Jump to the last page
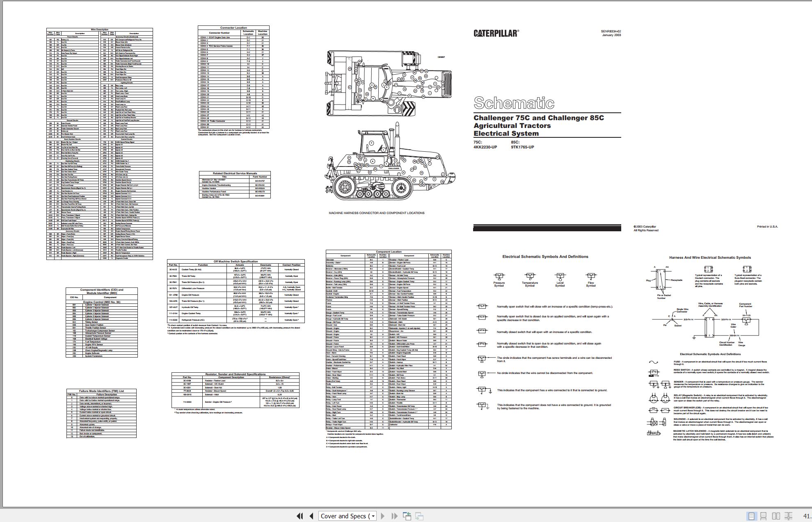Image resolution: width=812 pixels, height=522 pixels. (x=394, y=516)
